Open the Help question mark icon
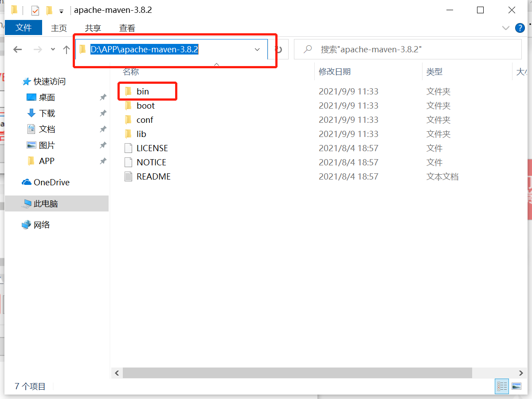The width and height of the screenshot is (532, 399). [520, 28]
